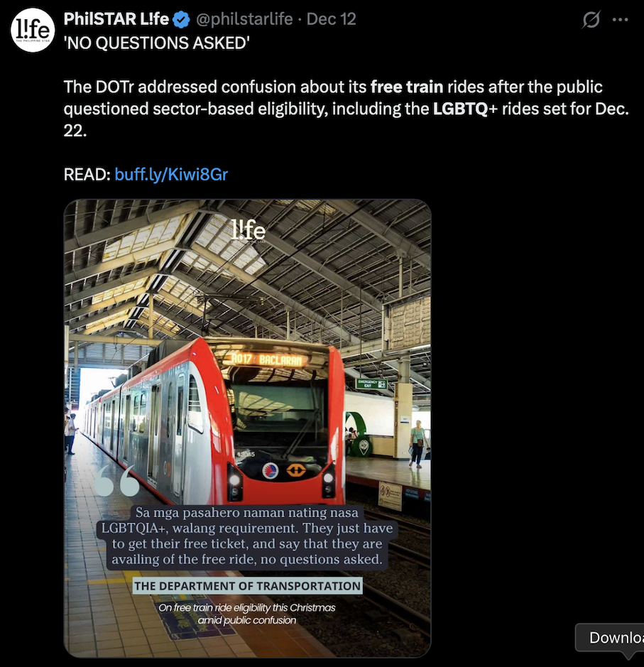Click the round logo emblems on train front
The image size is (644, 667).
click(x=284, y=470)
